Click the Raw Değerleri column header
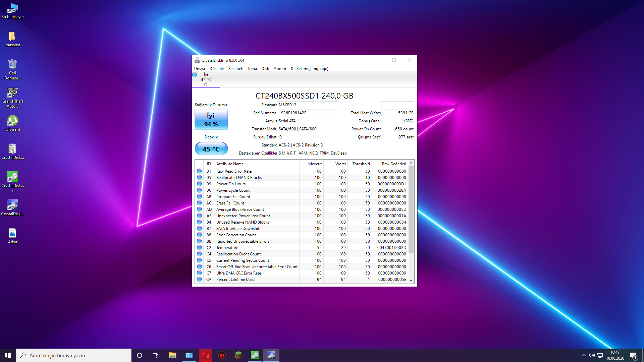Image resolution: width=644 pixels, height=362 pixels. pyautogui.click(x=389, y=164)
